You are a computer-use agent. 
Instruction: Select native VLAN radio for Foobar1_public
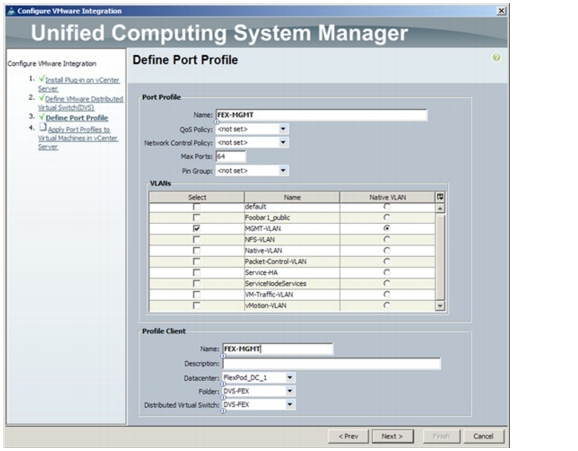[387, 217]
